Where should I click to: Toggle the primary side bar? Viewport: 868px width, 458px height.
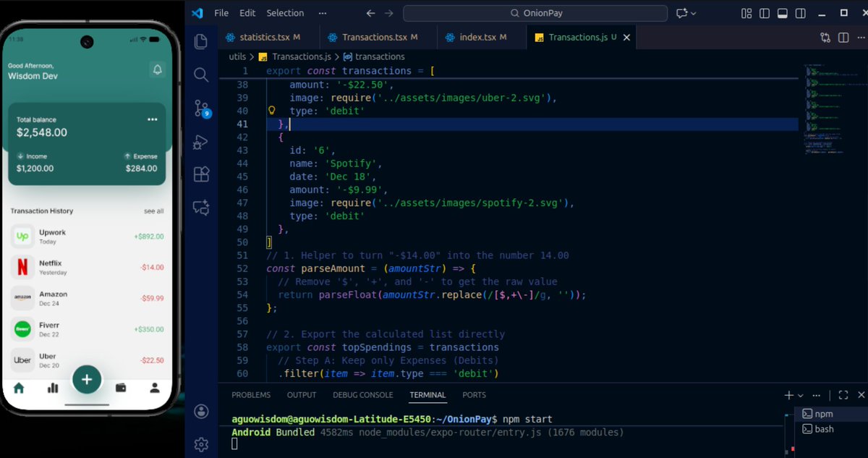click(x=765, y=13)
